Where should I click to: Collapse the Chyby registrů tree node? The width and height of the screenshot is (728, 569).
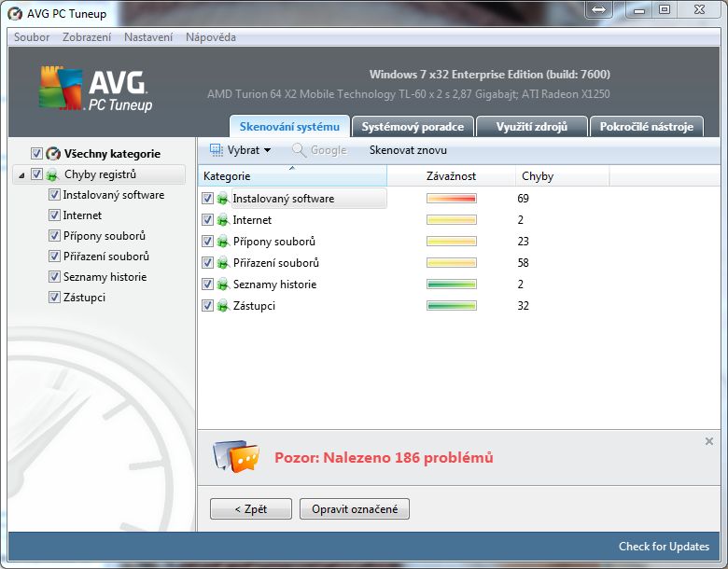point(21,175)
